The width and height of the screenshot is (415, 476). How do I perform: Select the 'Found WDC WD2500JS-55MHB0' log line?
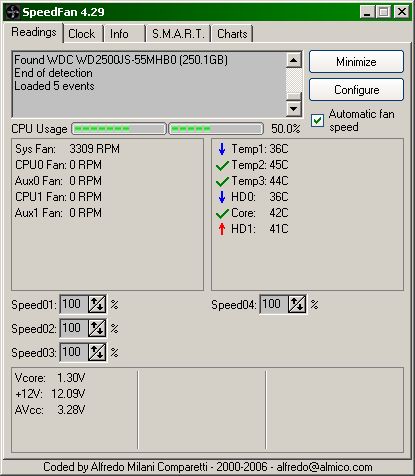(121, 60)
